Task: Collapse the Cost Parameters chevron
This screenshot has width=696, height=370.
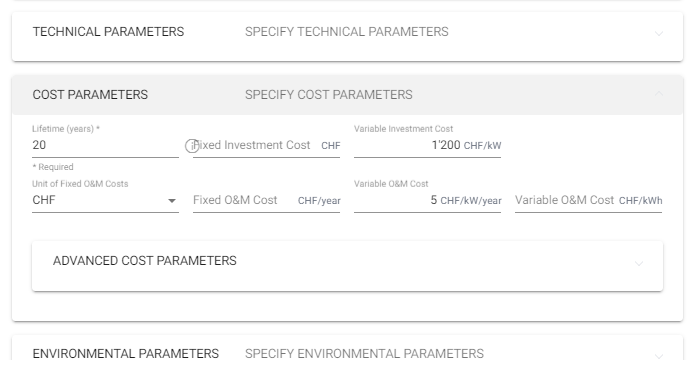Action: tap(659, 94)
